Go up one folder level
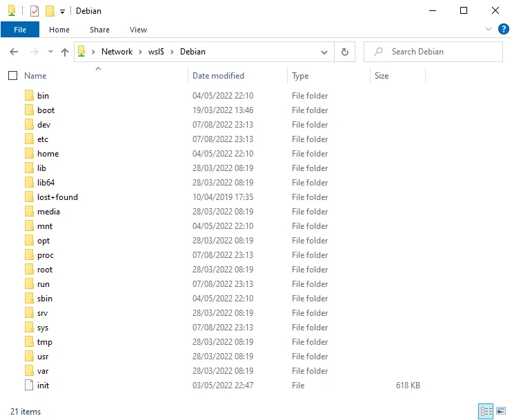Viewport: 512px width, 420px height. click(65, 52)
